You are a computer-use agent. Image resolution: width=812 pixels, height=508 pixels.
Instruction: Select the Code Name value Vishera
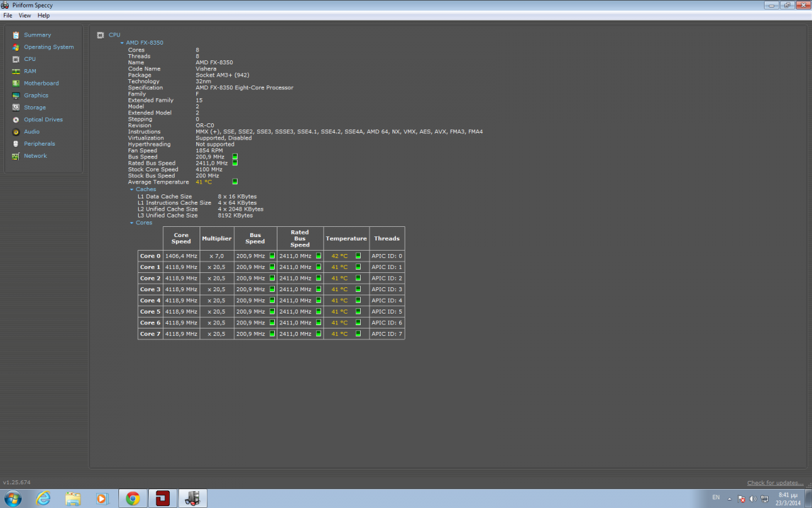point(206,69)
